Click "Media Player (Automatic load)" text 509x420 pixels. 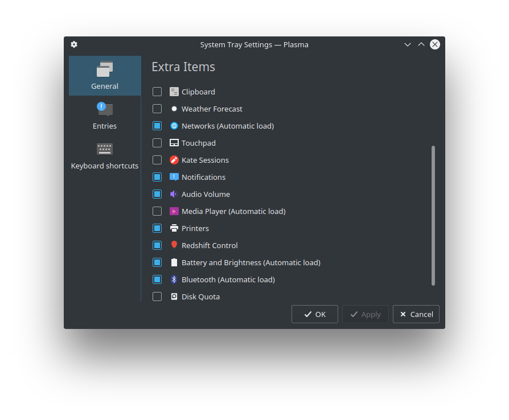tap(234, 211)
